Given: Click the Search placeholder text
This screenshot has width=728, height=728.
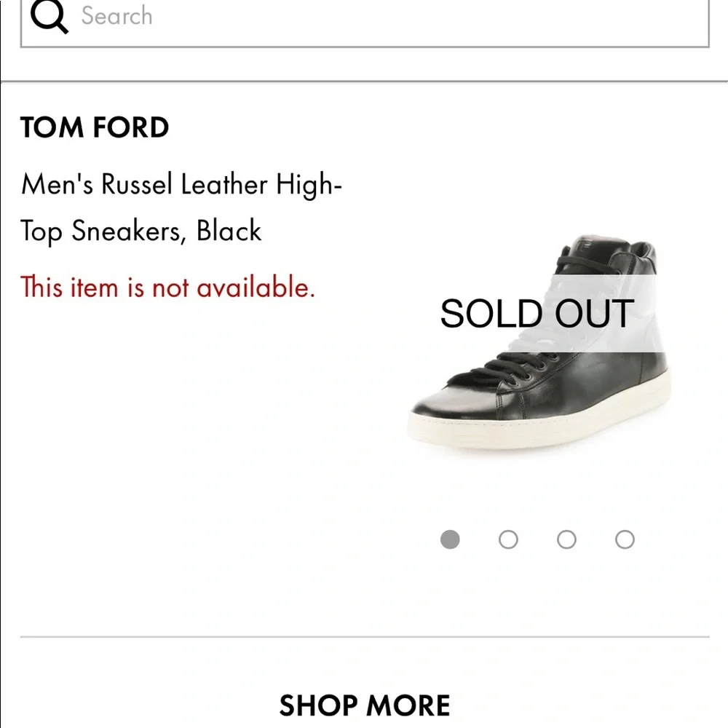Looking at the screenshot, I should [x=116, y=16].
